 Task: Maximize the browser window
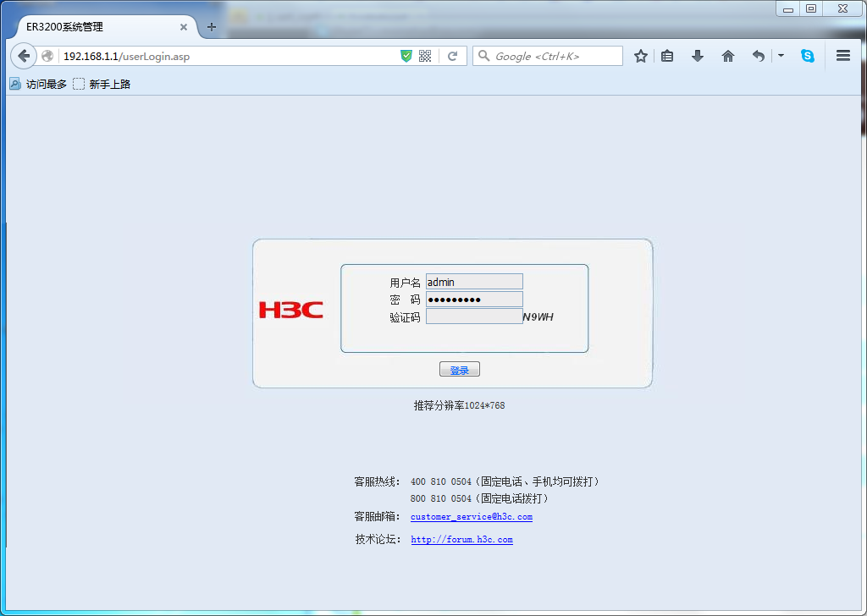coord(811,8)
